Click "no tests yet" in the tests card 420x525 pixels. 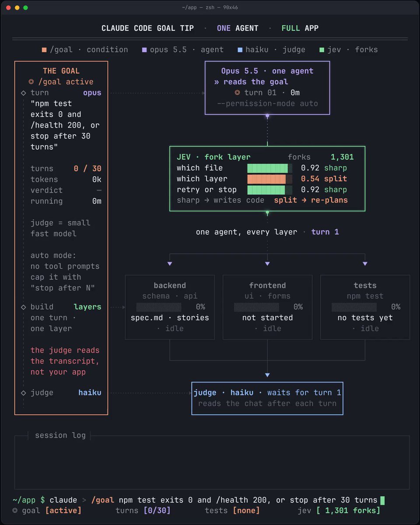tap(365, 318)
